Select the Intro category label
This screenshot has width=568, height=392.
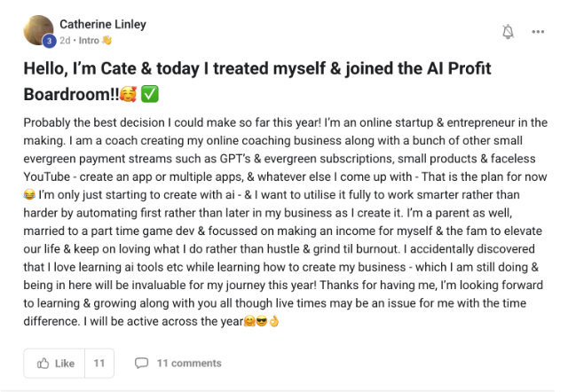click(89, 40)
